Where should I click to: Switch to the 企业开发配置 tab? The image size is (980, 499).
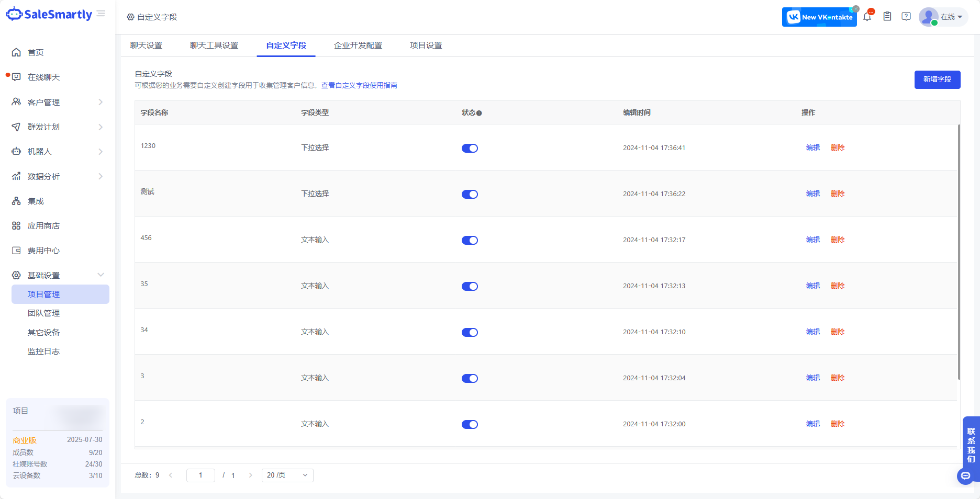point(358,46)
